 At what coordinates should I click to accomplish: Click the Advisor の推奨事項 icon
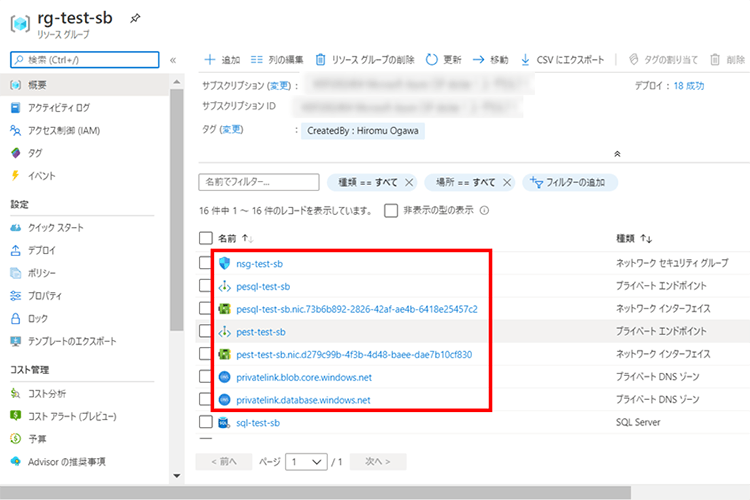click(x=16, y=461)
